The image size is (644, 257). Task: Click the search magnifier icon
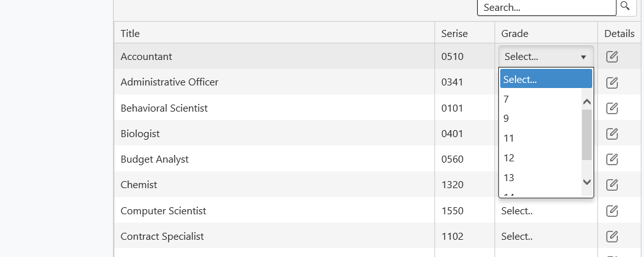pos(625,6)
